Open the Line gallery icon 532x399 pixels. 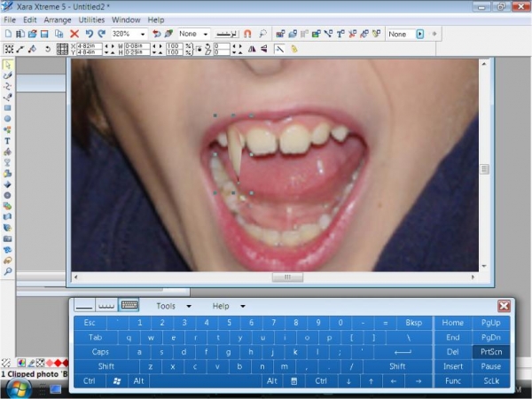tap(328, 34)
